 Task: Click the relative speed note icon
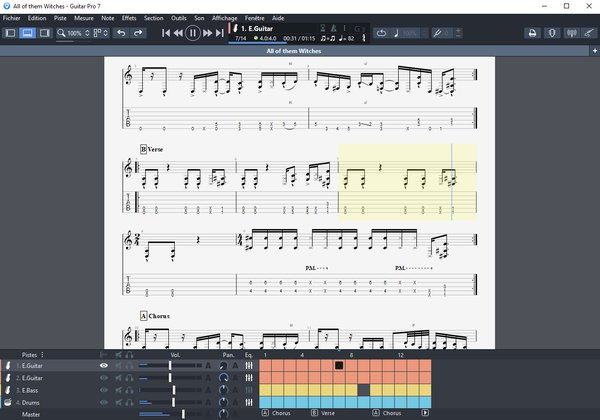tap(396, 33)
